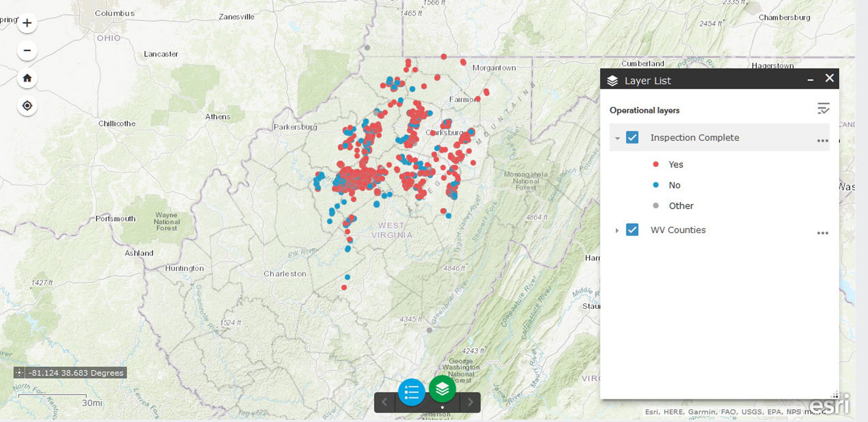
Task: Return to the default map extent
Action: pyautogui.click(x=27, y=78)
